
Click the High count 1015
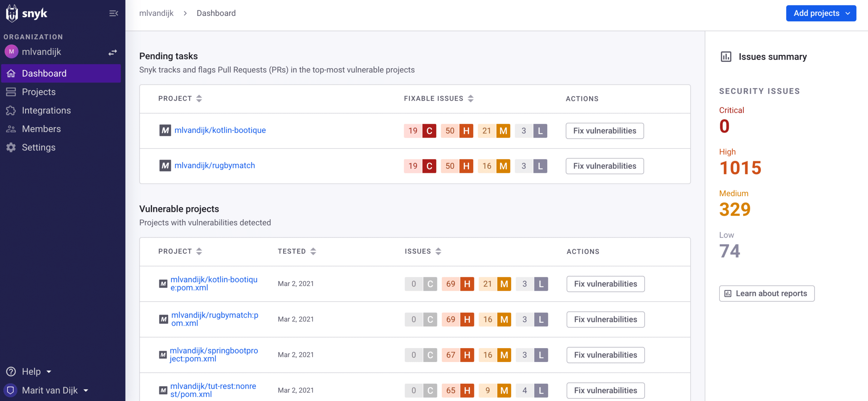[x=741, y=168]
